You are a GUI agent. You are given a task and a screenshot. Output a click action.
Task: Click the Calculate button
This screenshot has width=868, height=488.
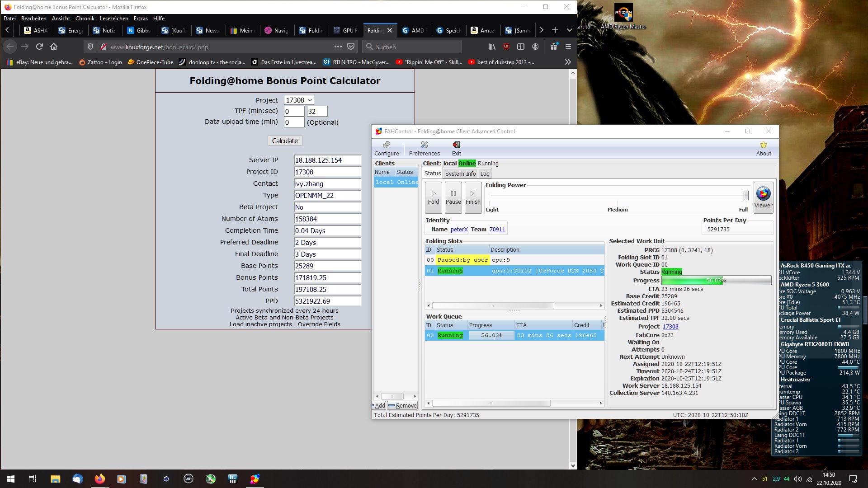click(285, 141)
